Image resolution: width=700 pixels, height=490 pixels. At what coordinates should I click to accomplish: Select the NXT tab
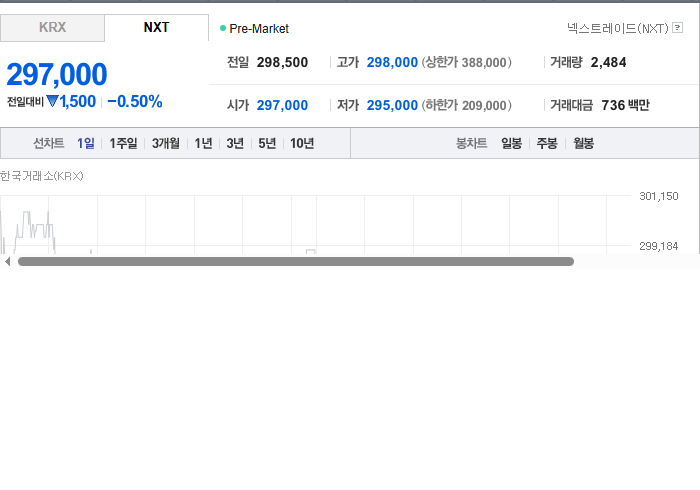pyautogui.click(x=156, y=28)
